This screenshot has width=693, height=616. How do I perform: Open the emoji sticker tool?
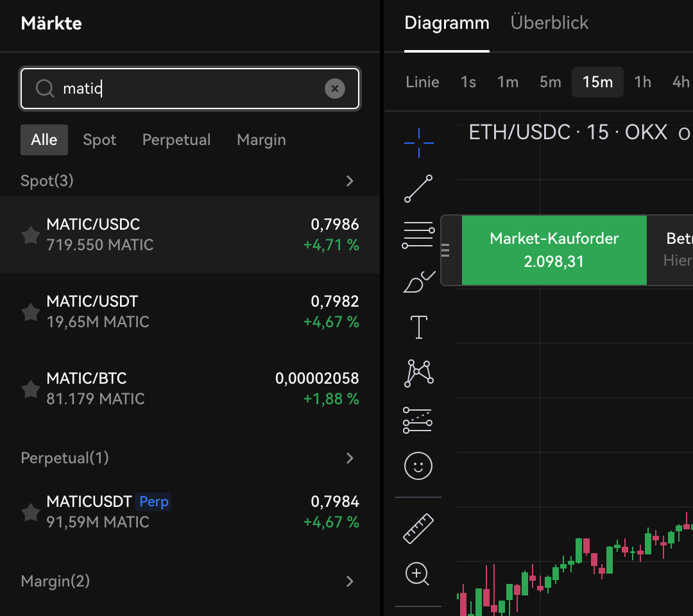(x=418, y=466)
